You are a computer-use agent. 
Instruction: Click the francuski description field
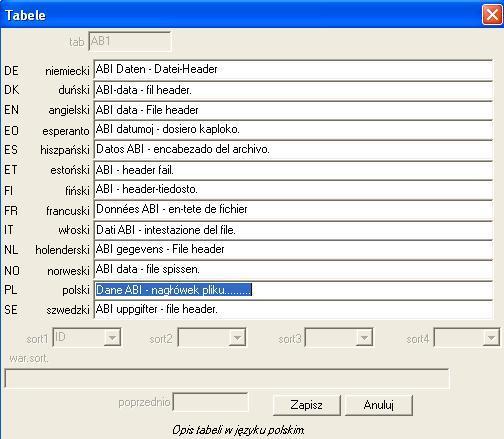pos(293,210)
